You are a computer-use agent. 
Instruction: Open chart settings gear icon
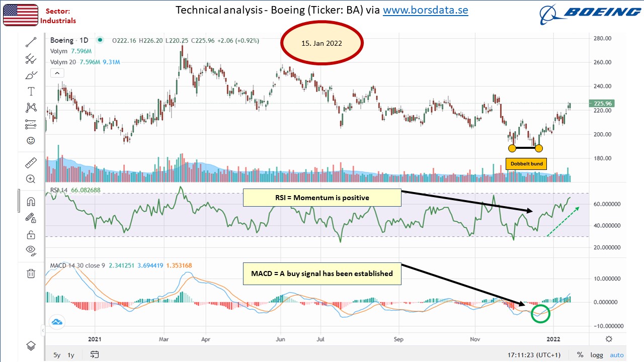[x=609, y=339]
